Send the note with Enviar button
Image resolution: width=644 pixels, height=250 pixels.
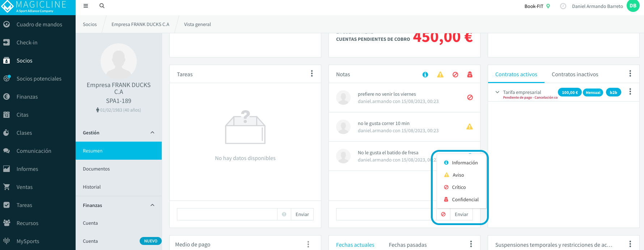[461, 214]
